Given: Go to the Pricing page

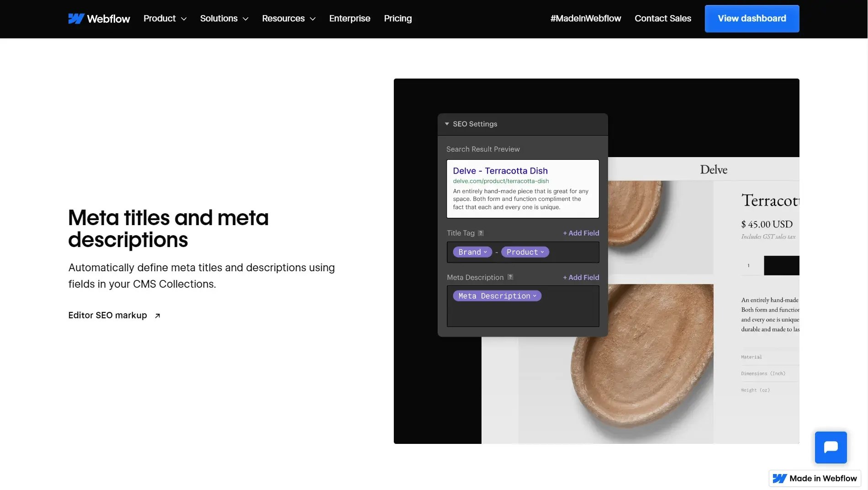Looking at the screenshot, I should (398, 19).
